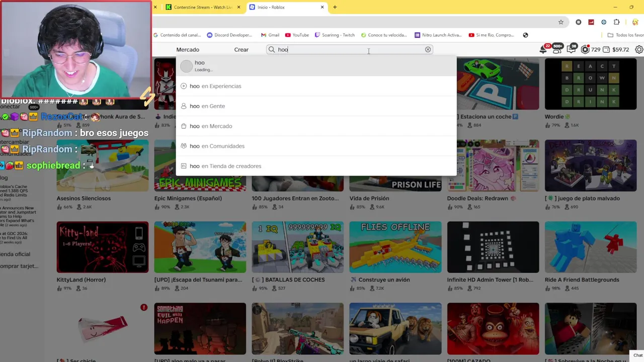
Task: Close the Inicio - Roblox tab
Action: click(322, 7)
